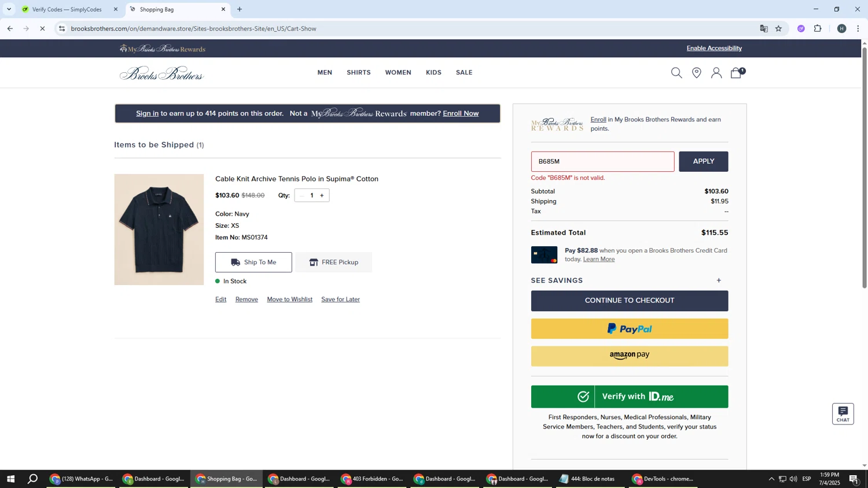Open Cable Knit Tennis Polo product title
Screen dimensions: 868x488
pyautogui.click(x=297, y=179)
